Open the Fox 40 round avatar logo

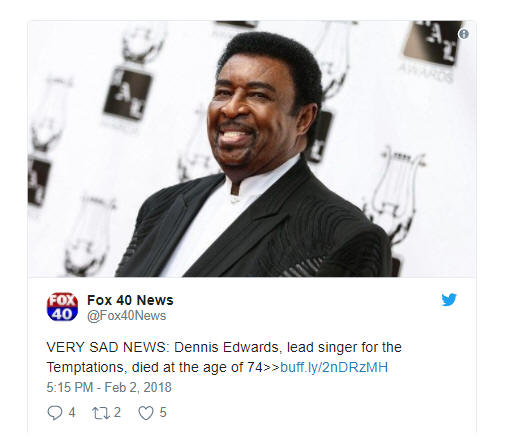[62, 307]
